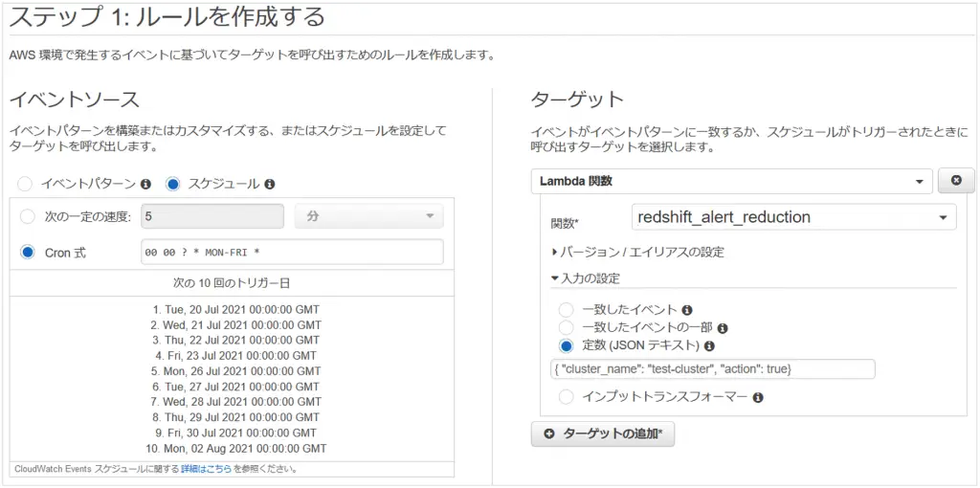Click info icon next to 定数 (JSON テキスト)

click(x=709, y=345)
